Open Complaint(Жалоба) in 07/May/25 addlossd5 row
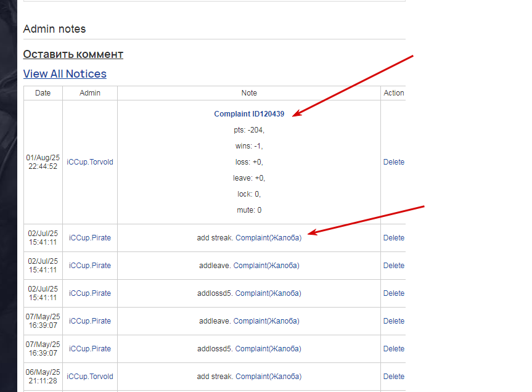 click(x=268, y=349)
